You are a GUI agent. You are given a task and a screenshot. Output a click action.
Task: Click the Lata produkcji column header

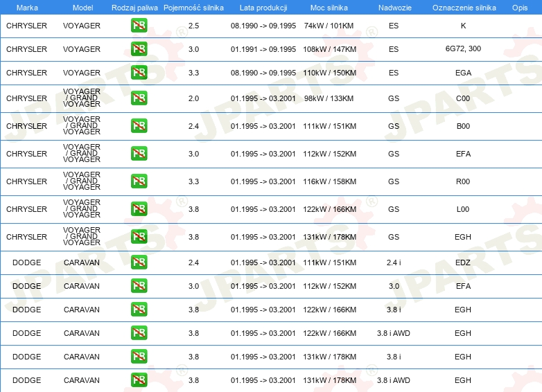(x=263, y=8)
